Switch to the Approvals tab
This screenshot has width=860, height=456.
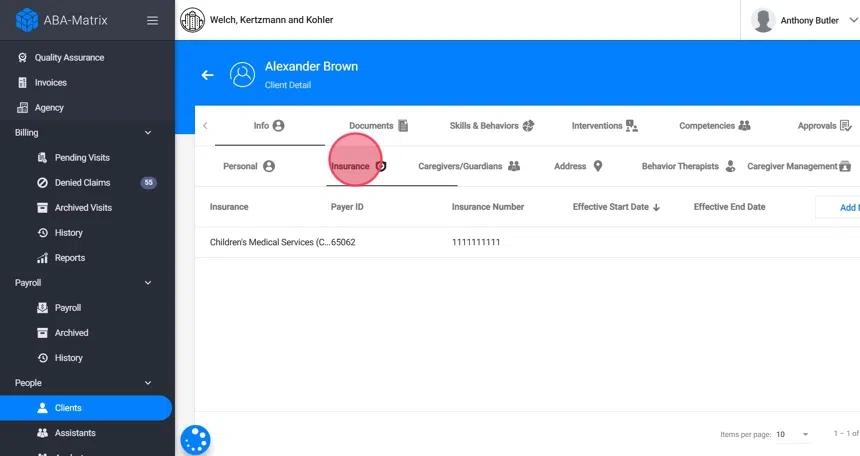tap(824, 126)
